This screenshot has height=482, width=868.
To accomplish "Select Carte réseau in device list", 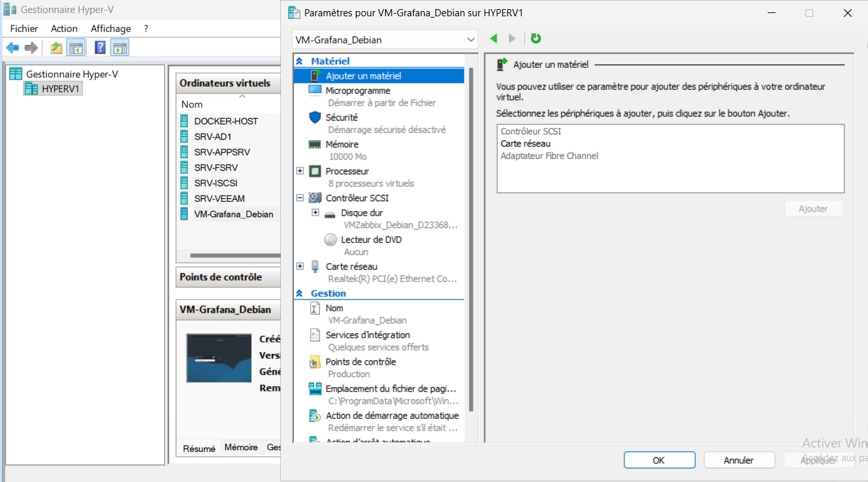I will coord(526,143).
